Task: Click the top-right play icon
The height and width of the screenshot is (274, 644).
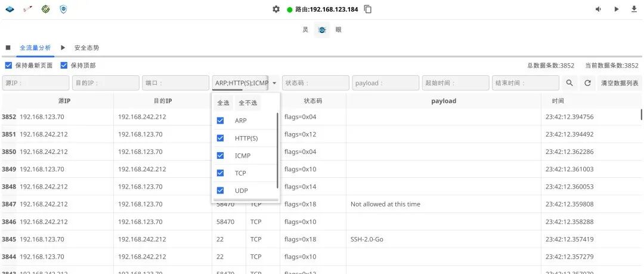Action: pos(617,9)
